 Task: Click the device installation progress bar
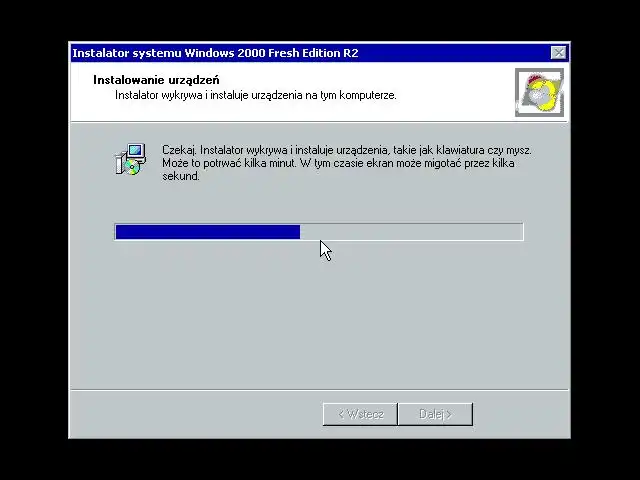(x=319, y=232)
